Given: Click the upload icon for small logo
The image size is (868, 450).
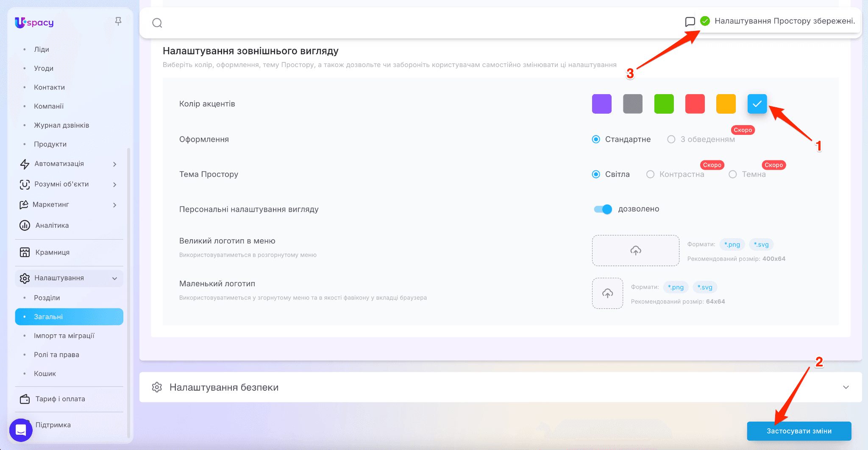Looking at the screenshot, I should (x=607, y=293).
